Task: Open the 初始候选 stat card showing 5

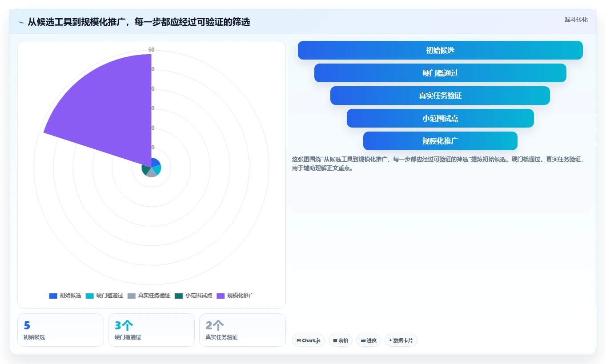Action: pyautogui.click(x=60, y=330)
